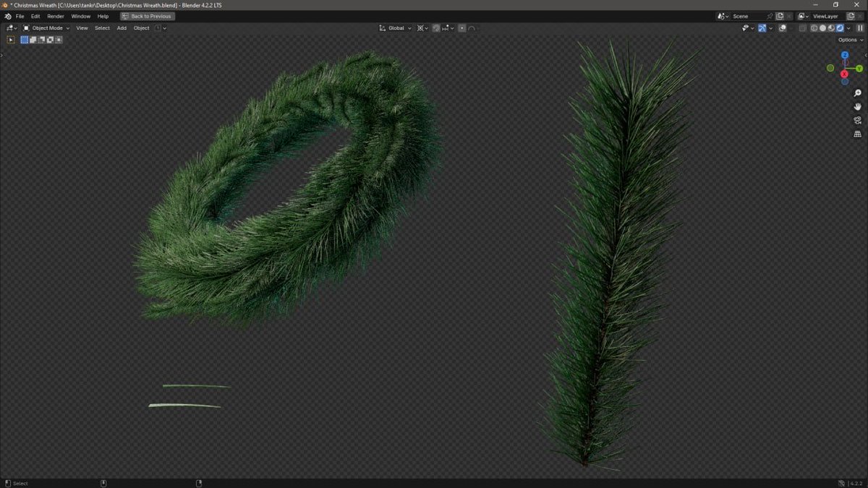
Task: Open the Add menu
Action: (x=122, y=27)
